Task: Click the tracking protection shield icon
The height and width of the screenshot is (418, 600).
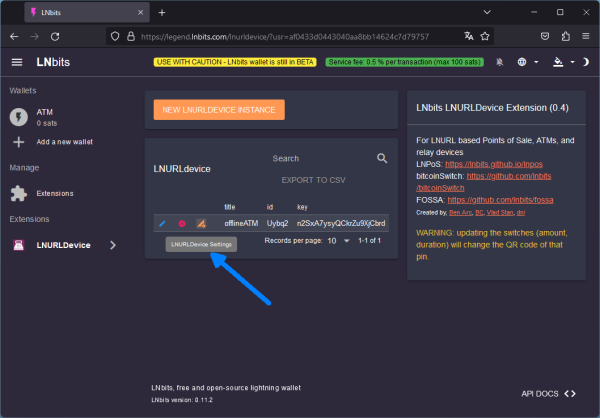Action: click(115, 36)
